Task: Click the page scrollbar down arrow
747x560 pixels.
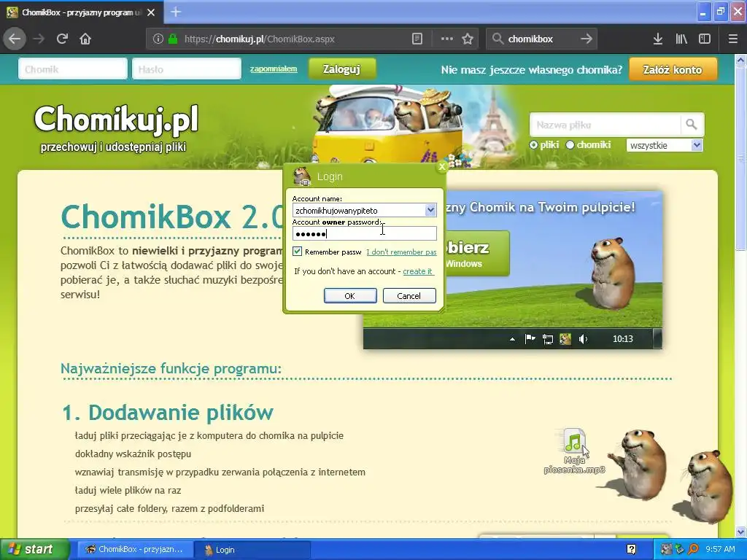Action: [740, 532]
